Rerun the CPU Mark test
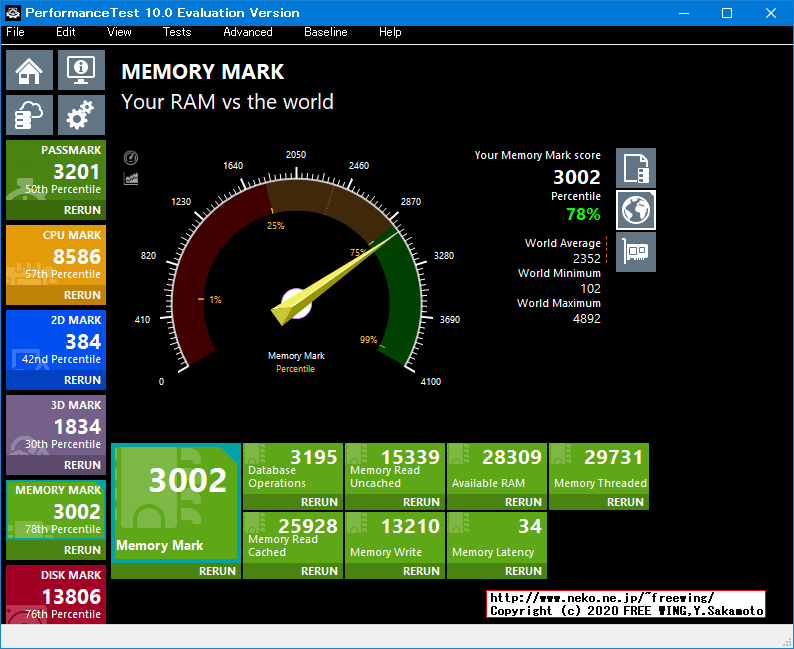 [82, 295]
